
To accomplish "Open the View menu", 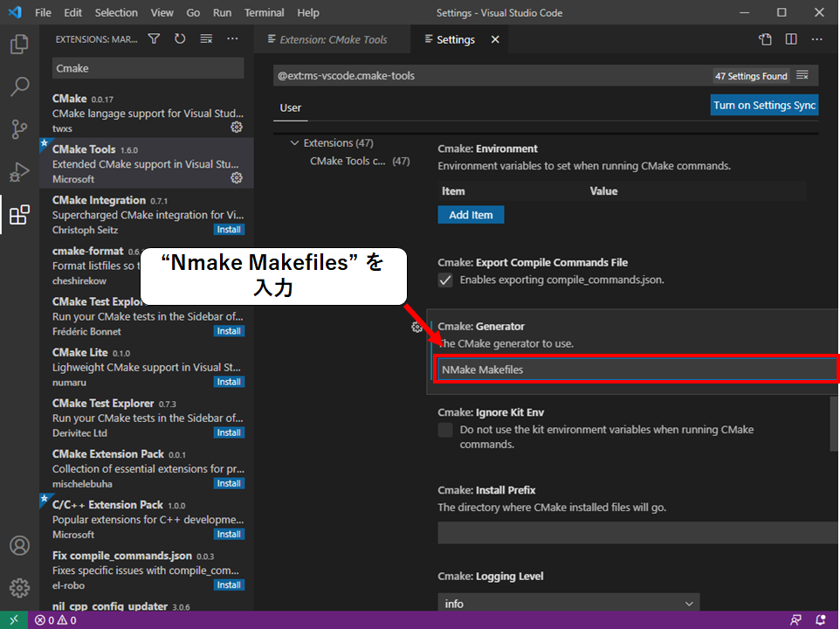I will tap(162, 12).
